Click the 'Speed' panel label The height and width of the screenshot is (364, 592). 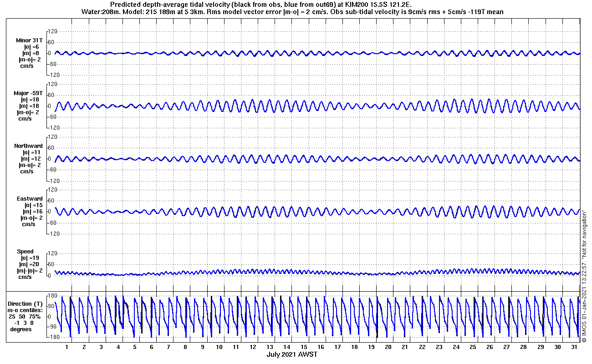click(25, 252)
